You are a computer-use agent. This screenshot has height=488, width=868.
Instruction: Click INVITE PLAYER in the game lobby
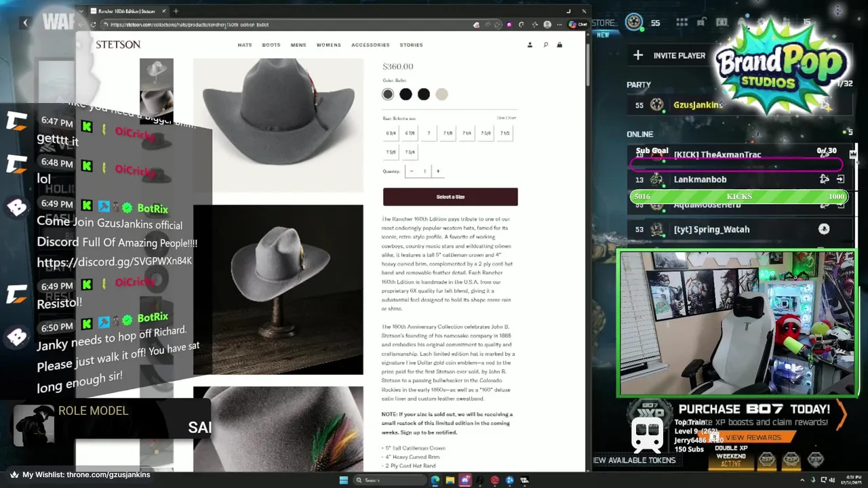(679, 56)
